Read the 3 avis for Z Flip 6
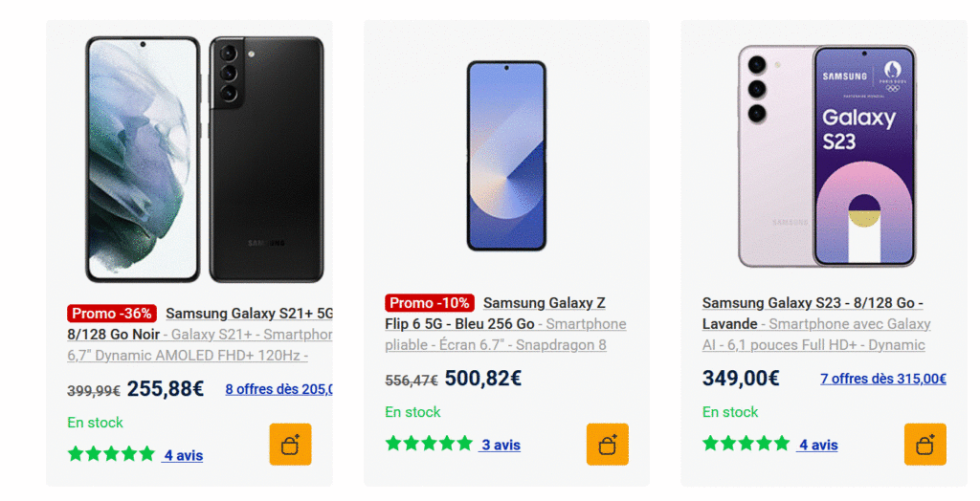Image resolution: width=980 pixels, height=501 pixels. (x=501, y=445)
